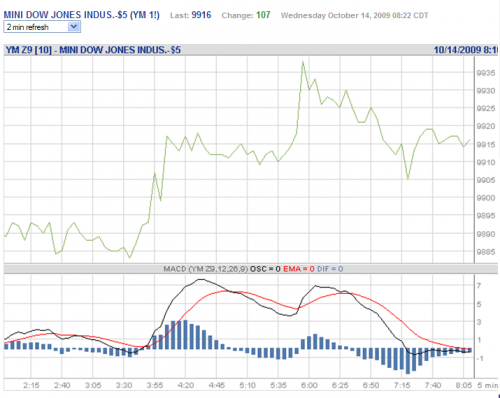Screen dimensions: 500x398
Task: Click the 5:35 time axis label
Action: [x=278, y=385]
